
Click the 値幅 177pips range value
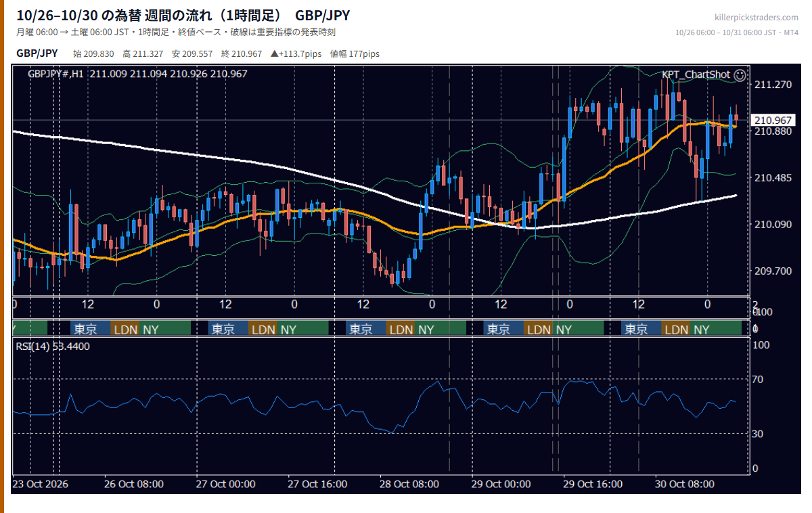(355, 54)
